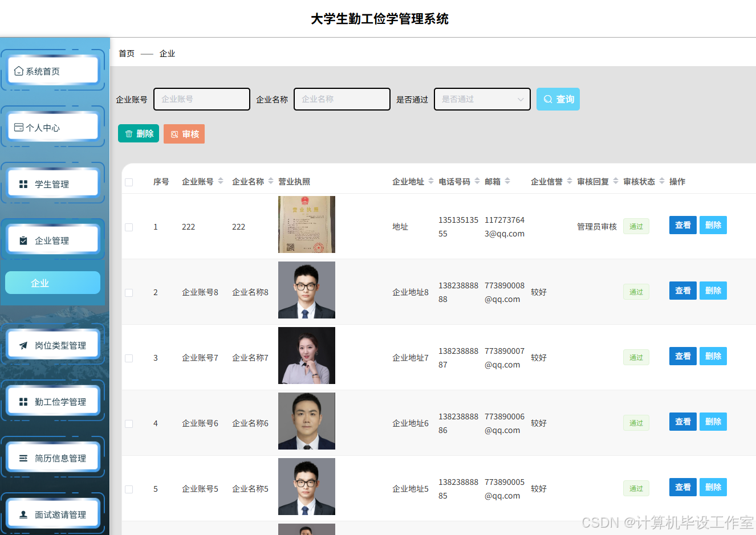
Task: Click the 管理员审核 reply text
Action: coord(597,227)
